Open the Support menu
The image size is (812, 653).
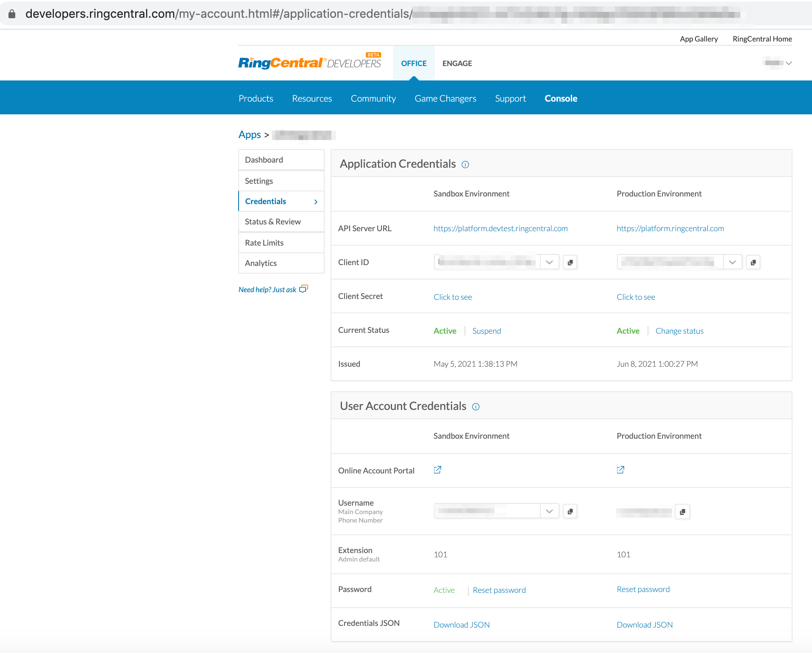tap(510, 98)
